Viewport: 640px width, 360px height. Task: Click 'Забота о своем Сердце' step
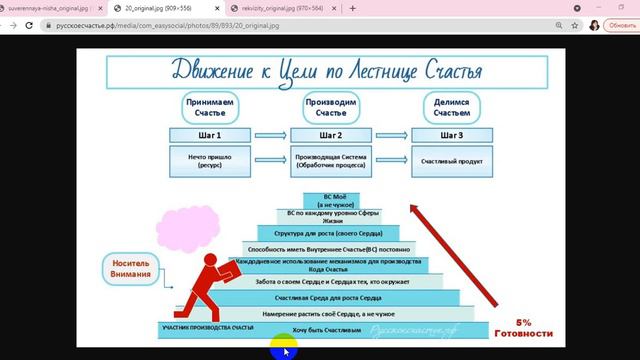[x=329, y=282]
